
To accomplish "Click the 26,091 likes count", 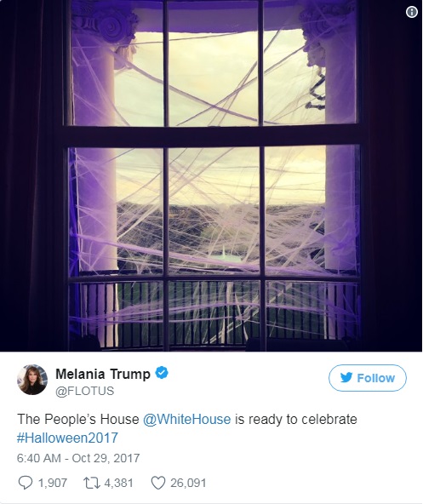I will [x=188, y=483].
